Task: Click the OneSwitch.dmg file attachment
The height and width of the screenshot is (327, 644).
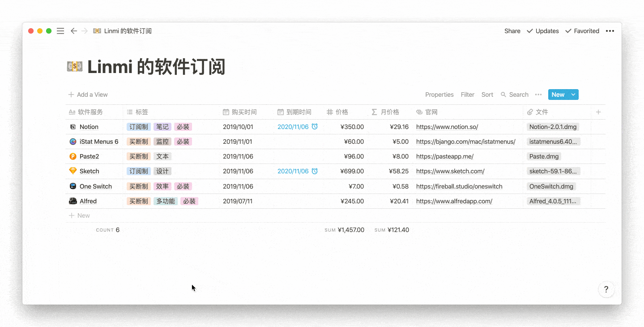Action: 551,186
